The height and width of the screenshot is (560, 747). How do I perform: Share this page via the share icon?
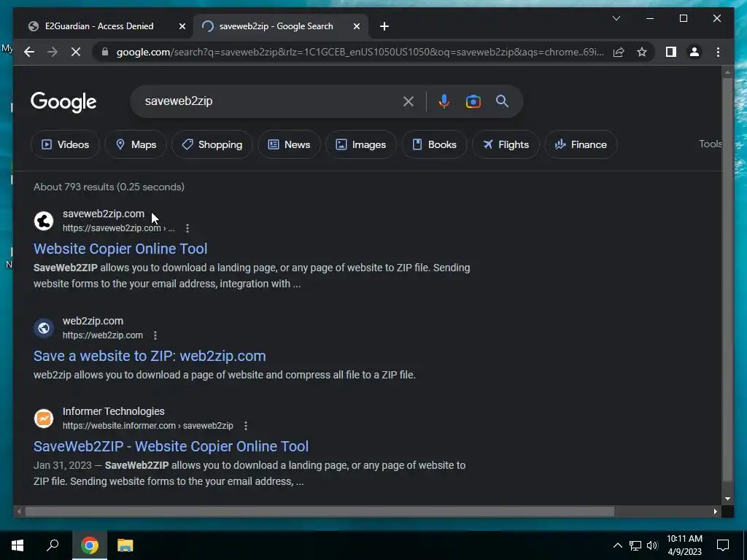point(619,52)
